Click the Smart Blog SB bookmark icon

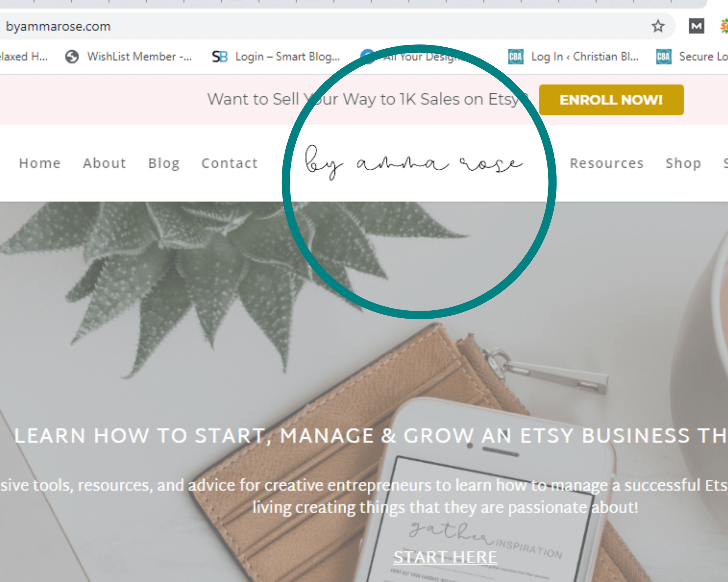click(x=220, y=57)
